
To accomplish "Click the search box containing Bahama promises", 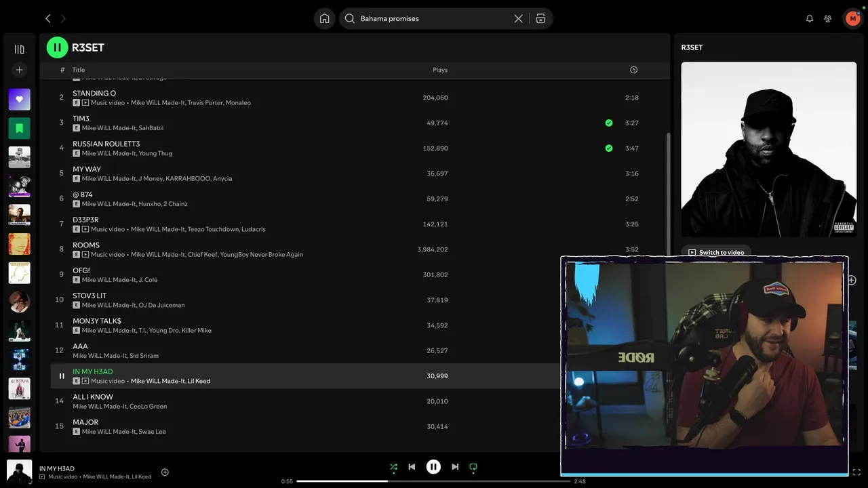I will click(x=434, y=19).
